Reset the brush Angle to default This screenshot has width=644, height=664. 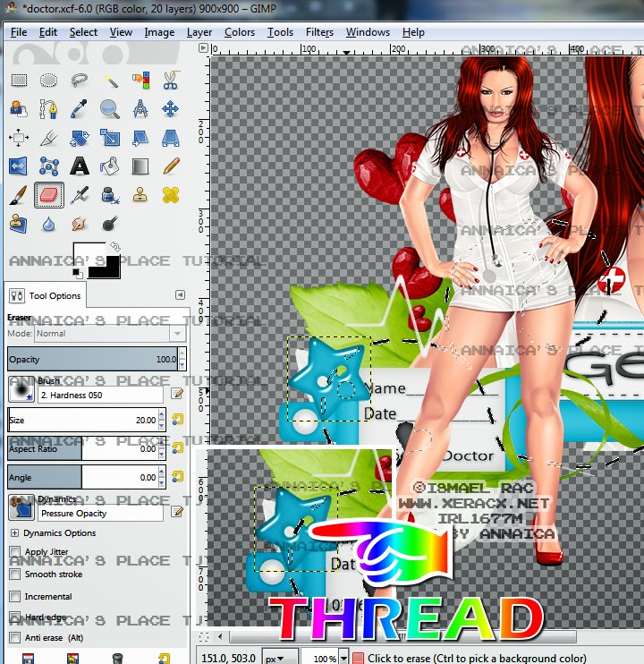click(177, 477)
